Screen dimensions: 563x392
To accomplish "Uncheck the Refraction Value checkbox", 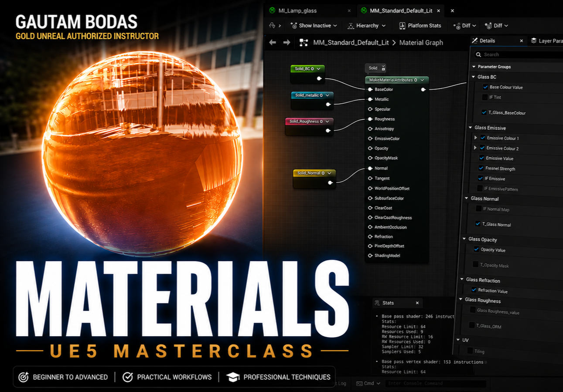I will (474, 290).
